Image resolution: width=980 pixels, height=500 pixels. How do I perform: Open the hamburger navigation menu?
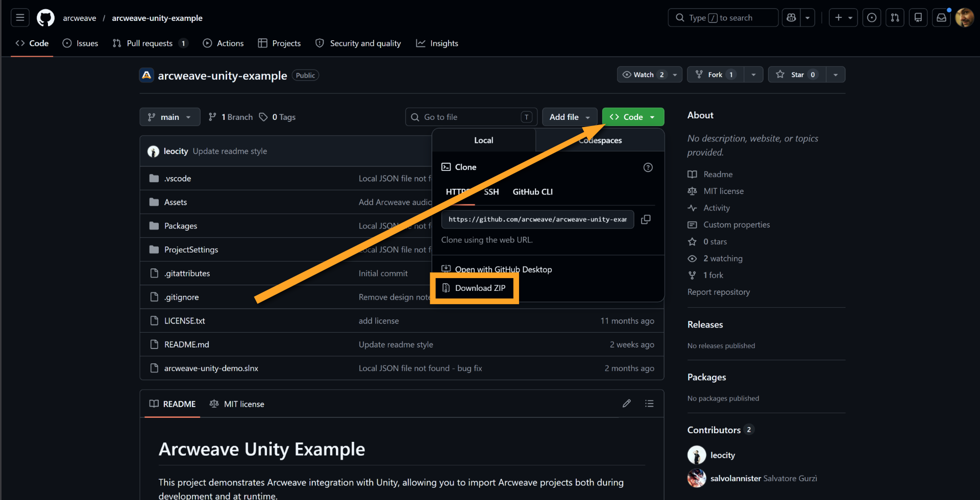pos(20,18)
